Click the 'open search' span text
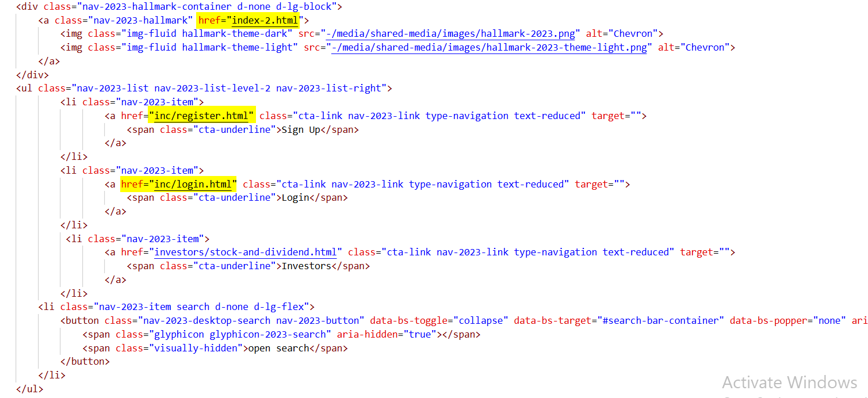This screenshot has height=398, width=868. point(278,348)
